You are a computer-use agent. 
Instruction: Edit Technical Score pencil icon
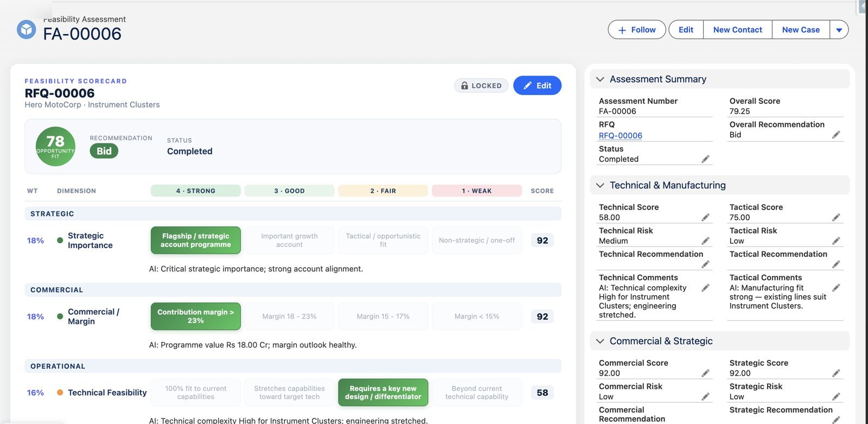(x=705, y=217)
